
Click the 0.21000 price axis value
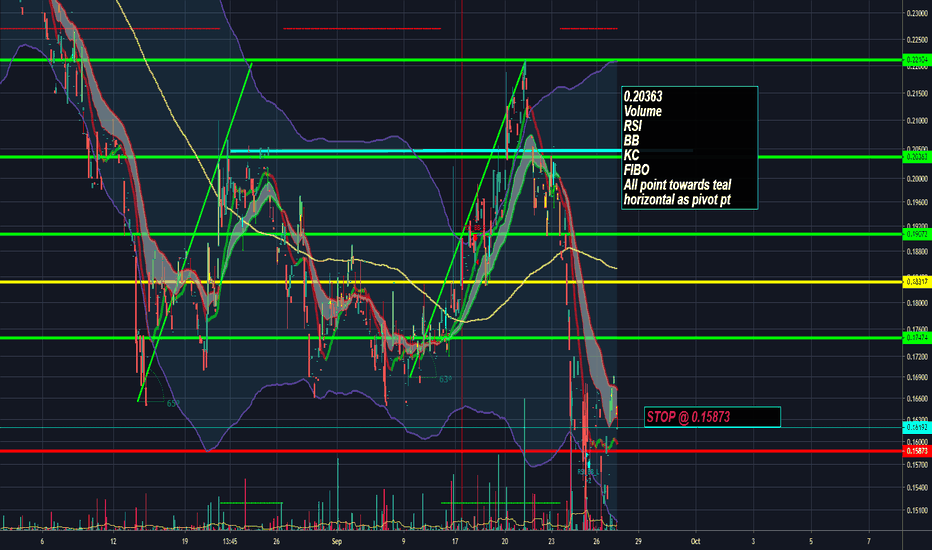tap(917, 121)
